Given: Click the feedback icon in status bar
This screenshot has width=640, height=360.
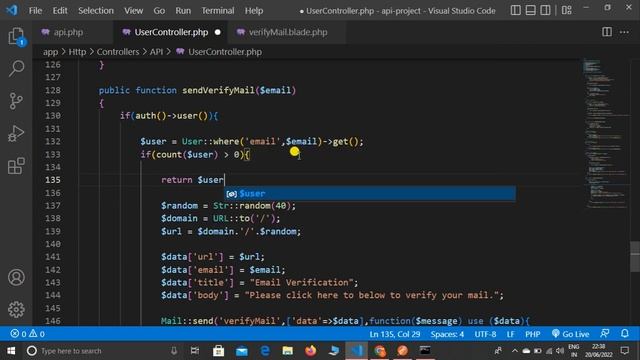Looking at the screenshot, I should point(605,334).
